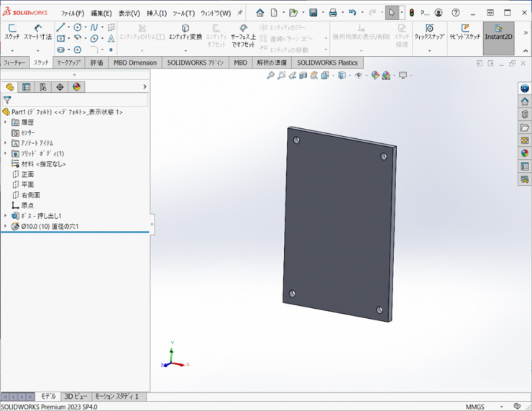Open the DisplayManager color ball tab
The image size is (532, 411).
coord(77,87)
